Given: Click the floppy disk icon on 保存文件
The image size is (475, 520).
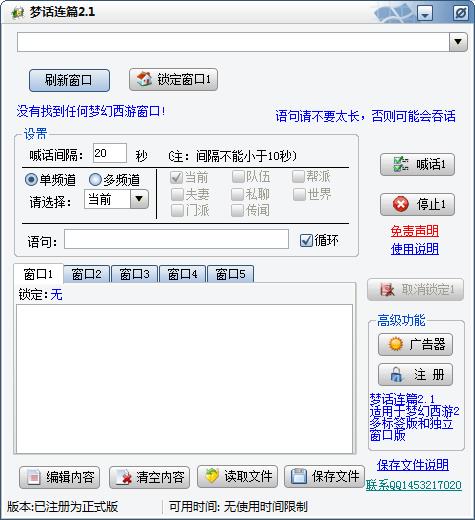Looking at the screenshot, I should pyautogui.click(x=299, y=476).
